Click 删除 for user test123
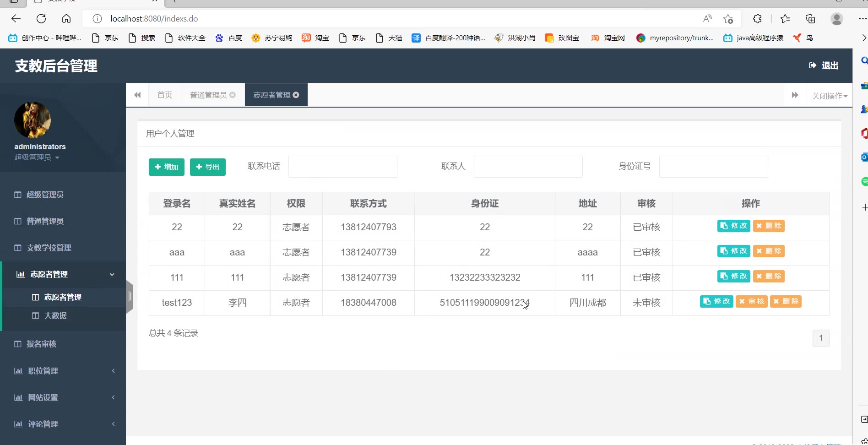 coord(786,301)
